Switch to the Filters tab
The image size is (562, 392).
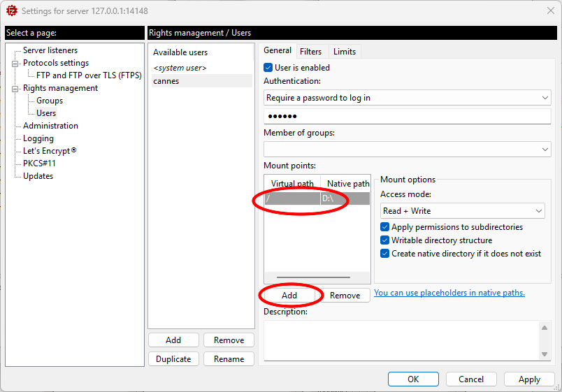pyautogui.click(x=310, y=51)
